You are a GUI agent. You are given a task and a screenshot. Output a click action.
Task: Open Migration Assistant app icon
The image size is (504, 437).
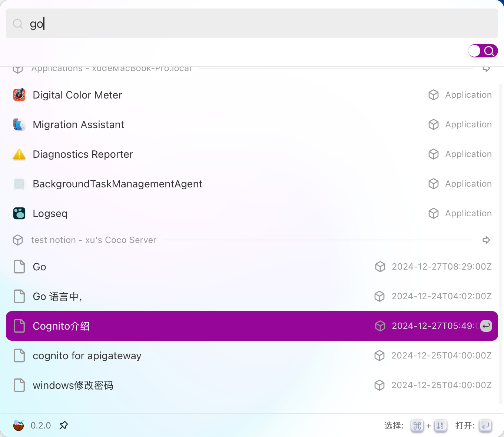19,124
